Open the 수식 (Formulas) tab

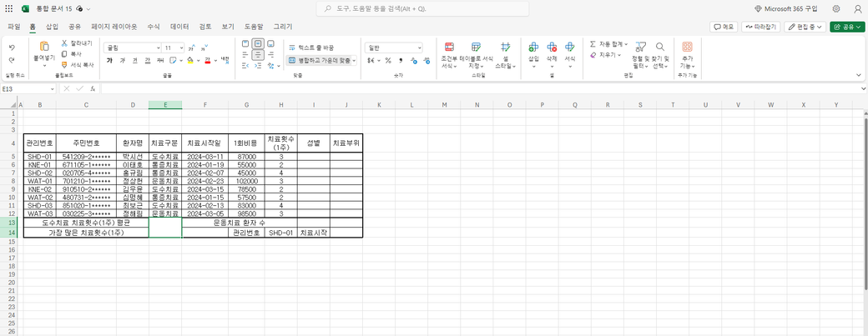coord(153,27)
